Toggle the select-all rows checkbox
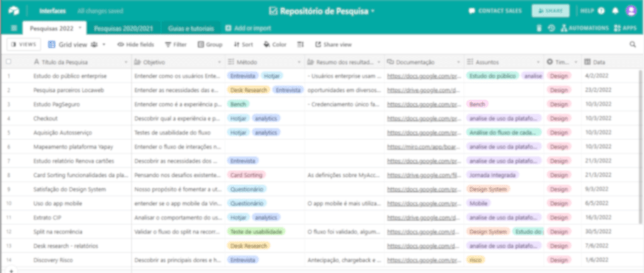 [9, 62]
